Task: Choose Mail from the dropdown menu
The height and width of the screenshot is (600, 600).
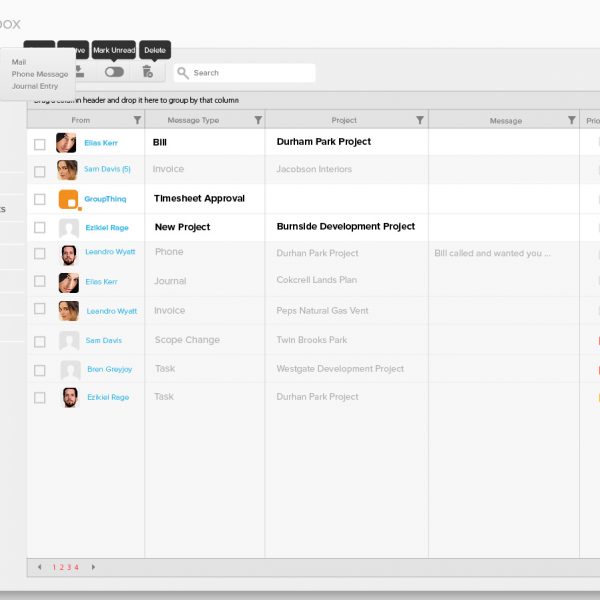Action: click(x=19, y=62)
